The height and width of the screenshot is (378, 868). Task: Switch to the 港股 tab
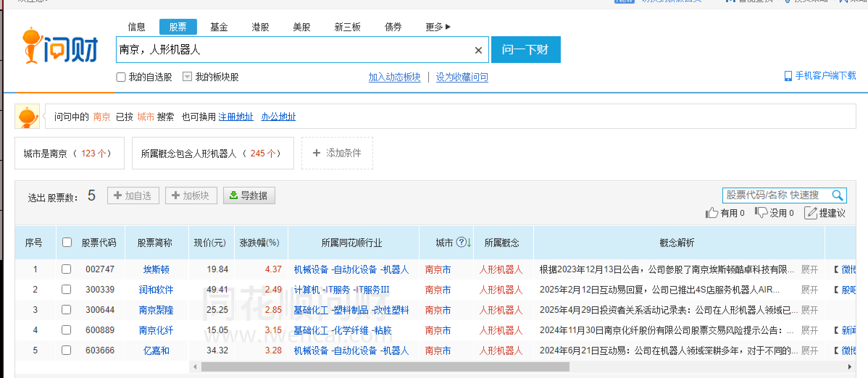coord(260,27)
